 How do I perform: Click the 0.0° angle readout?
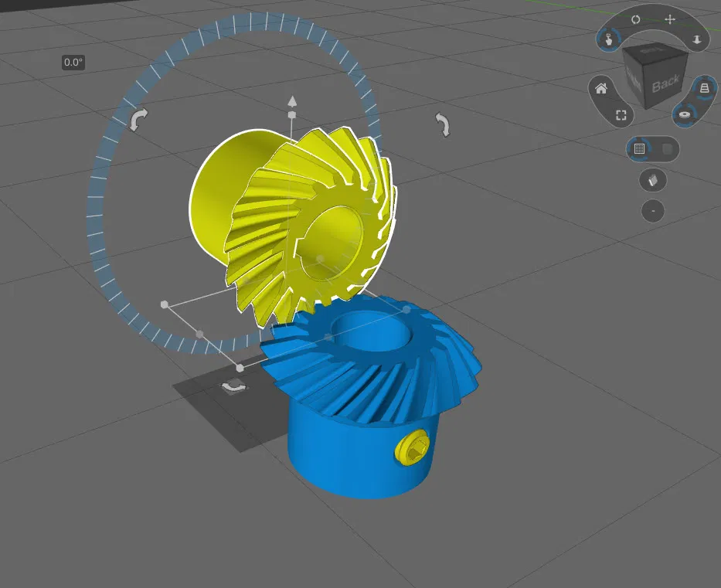pos(73,63)
